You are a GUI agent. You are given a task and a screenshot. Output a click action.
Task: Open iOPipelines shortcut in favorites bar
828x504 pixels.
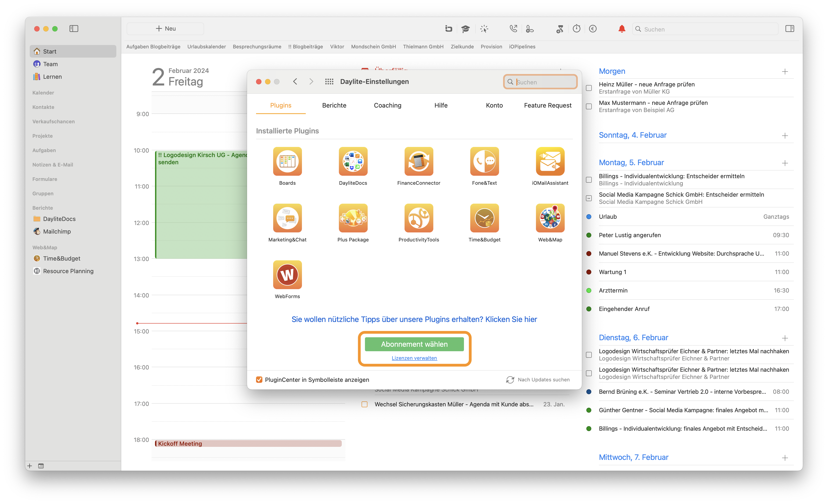pyautogui.click(x=522, y=47)
